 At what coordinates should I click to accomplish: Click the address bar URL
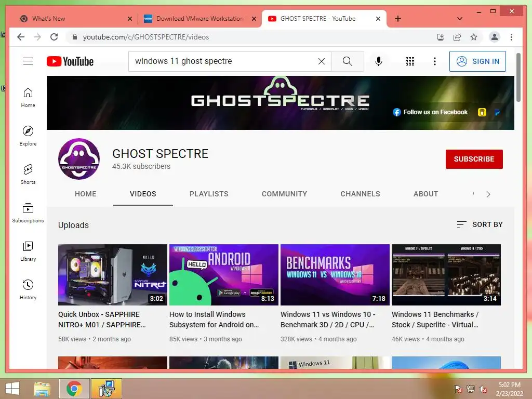pos(146,37)
